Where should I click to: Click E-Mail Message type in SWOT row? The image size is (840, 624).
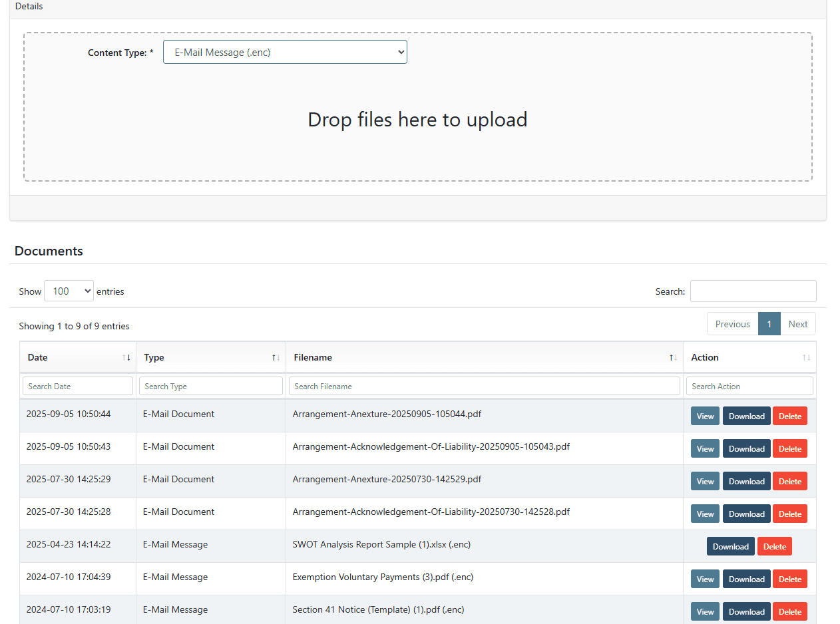point(175,544)
